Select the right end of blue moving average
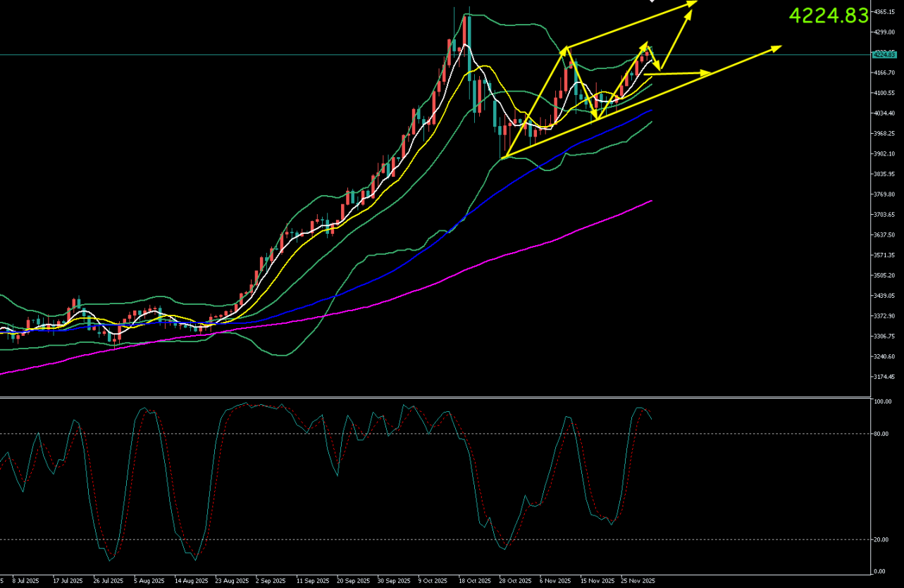Viewport: 904px width, 588px height. [x=650, y=111]
